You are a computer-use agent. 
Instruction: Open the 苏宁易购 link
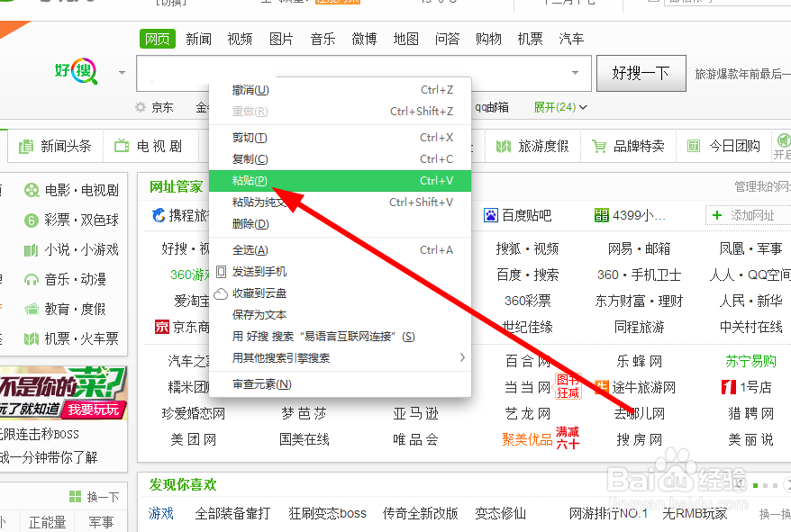(x=750, y=361)
